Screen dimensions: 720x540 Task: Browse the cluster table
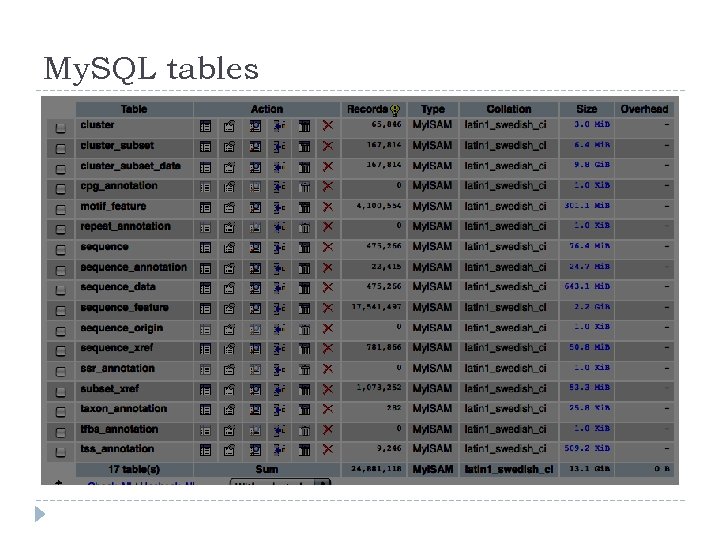pos(205,126)
